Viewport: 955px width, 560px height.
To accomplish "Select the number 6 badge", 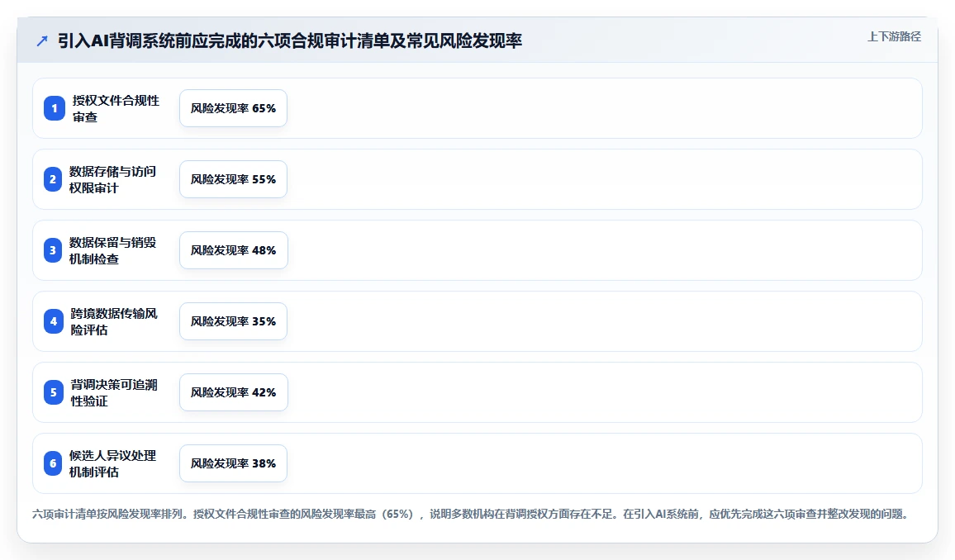I will click(x=53, y=463).
